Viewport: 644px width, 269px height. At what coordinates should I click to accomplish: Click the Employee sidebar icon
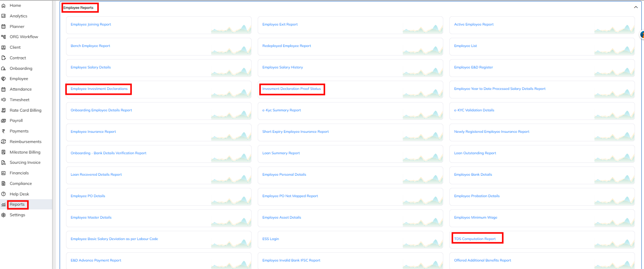click(3, 79)
